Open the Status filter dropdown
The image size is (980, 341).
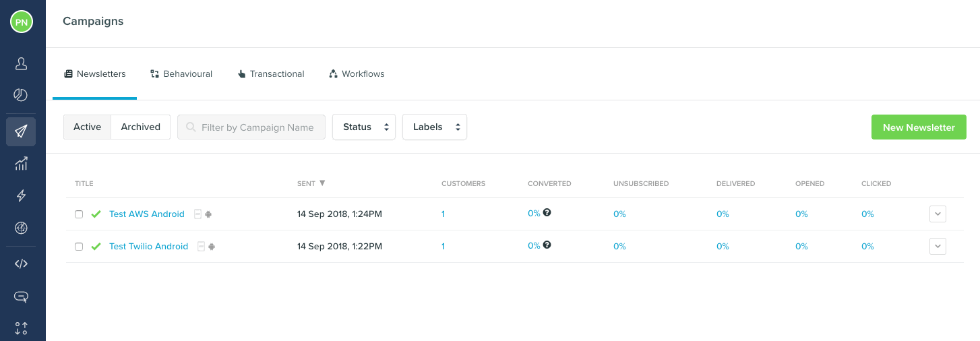click(363, 127)
